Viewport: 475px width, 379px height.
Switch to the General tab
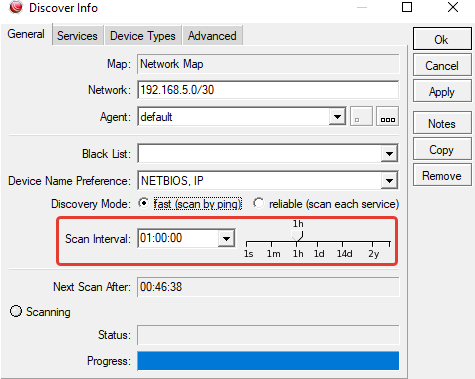click(x=26, y=34)
